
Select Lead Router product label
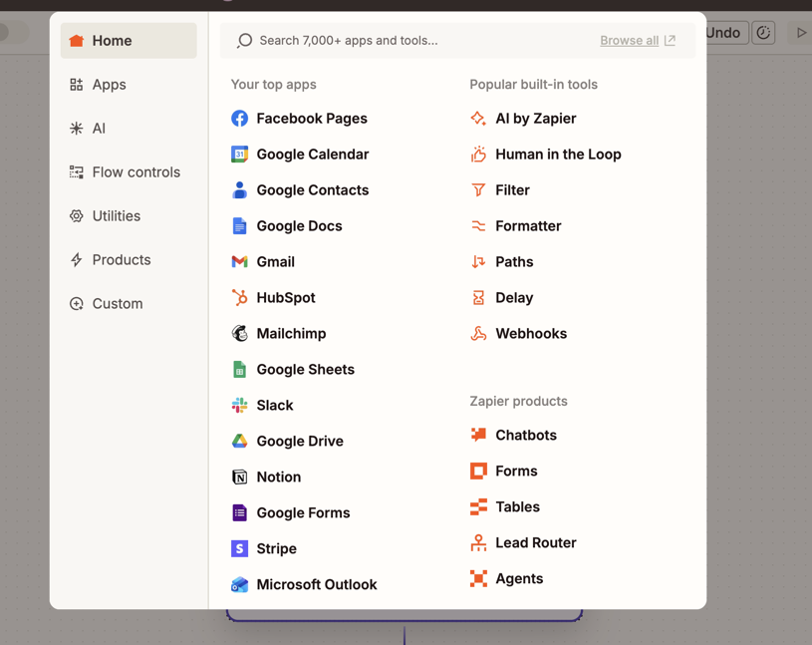[536, 542]
